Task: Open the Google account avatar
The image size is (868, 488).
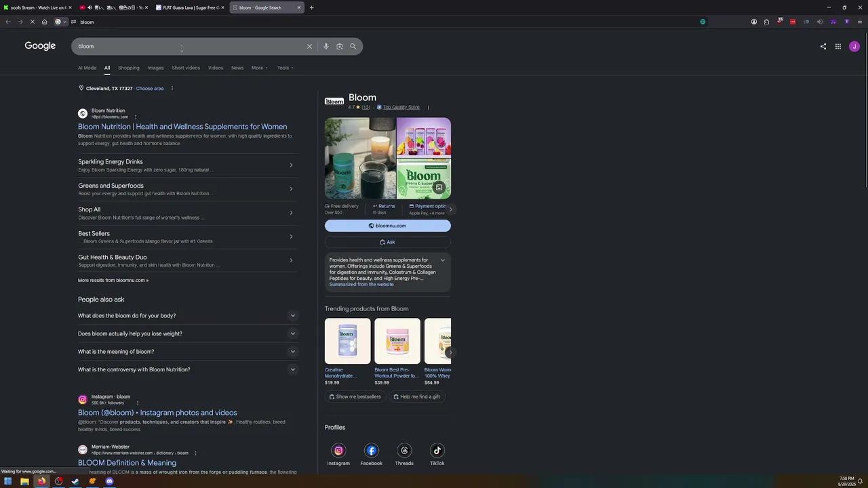Action: [x=854, y=46]
